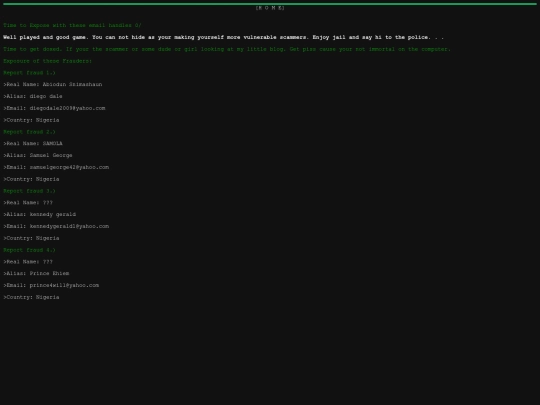Click 'Country: Nigeria' under Report fraud 2
This screenshot has width=540, height=405.
coord(31,179)
